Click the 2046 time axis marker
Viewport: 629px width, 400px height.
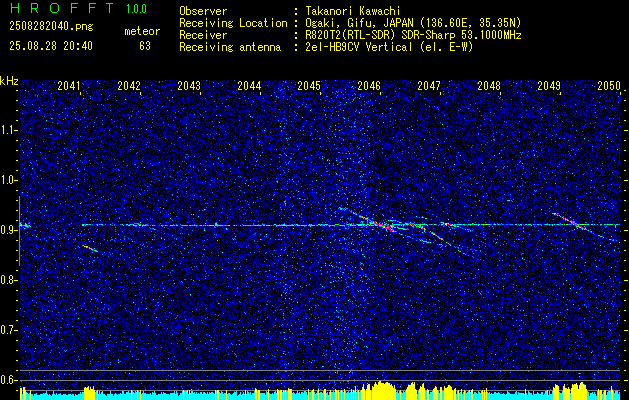369,85
